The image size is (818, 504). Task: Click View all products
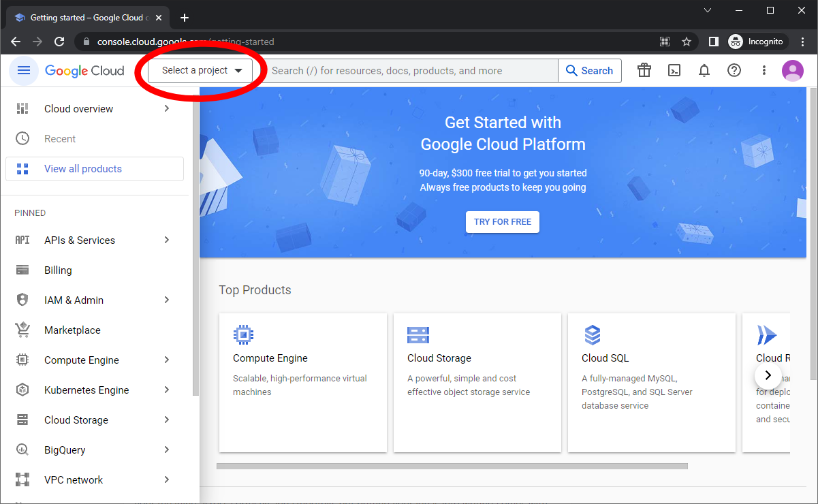83,169
